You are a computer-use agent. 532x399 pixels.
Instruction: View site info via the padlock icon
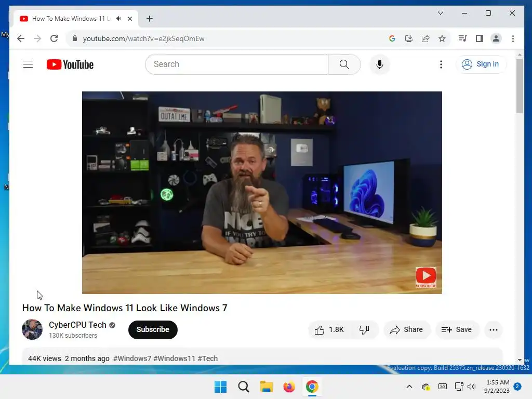[x=75, y=38]
